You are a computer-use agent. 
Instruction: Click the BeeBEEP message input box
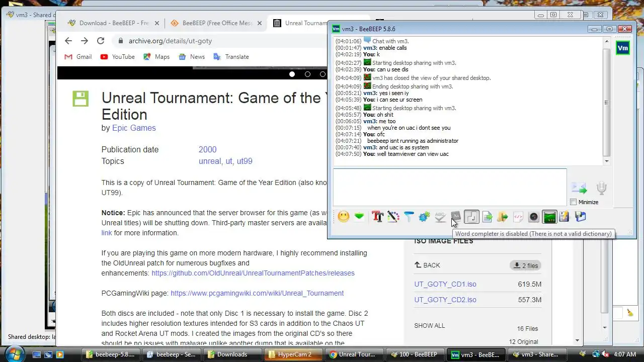pyautogui.click(x=450, y=188)
